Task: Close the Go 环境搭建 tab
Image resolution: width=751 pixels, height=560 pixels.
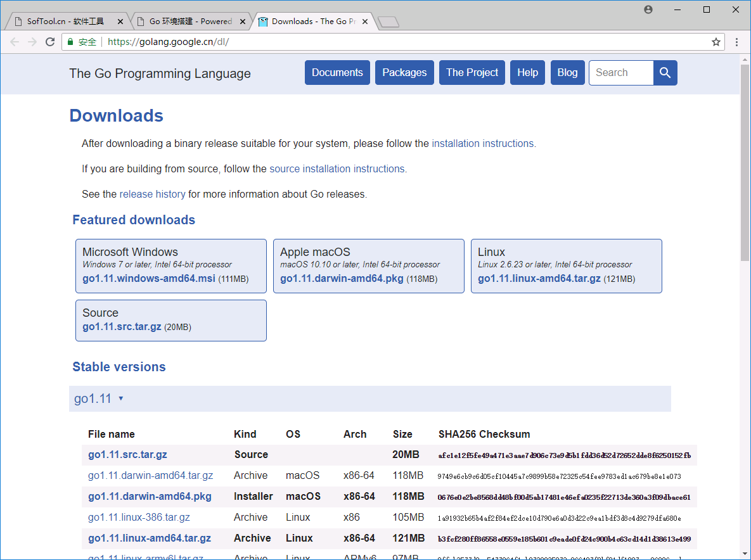Action: [x=243, y=22]
